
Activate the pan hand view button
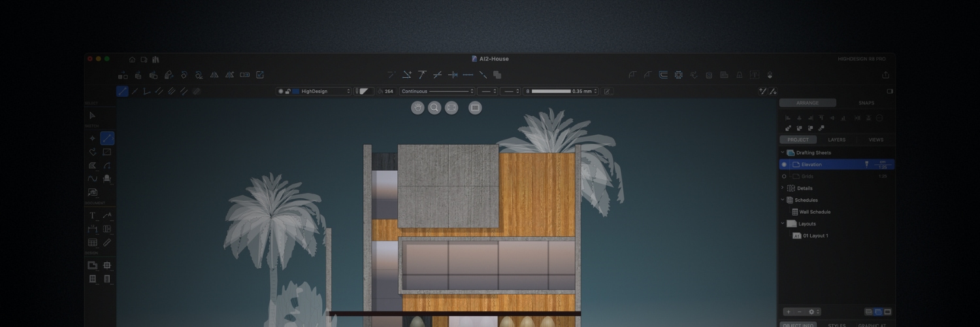(417, 108)
